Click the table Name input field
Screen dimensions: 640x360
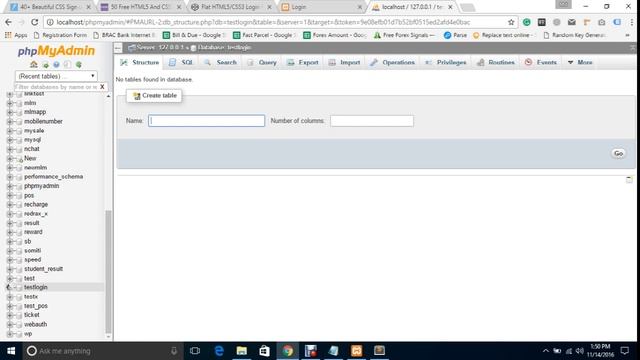click(x=206, y=121)
